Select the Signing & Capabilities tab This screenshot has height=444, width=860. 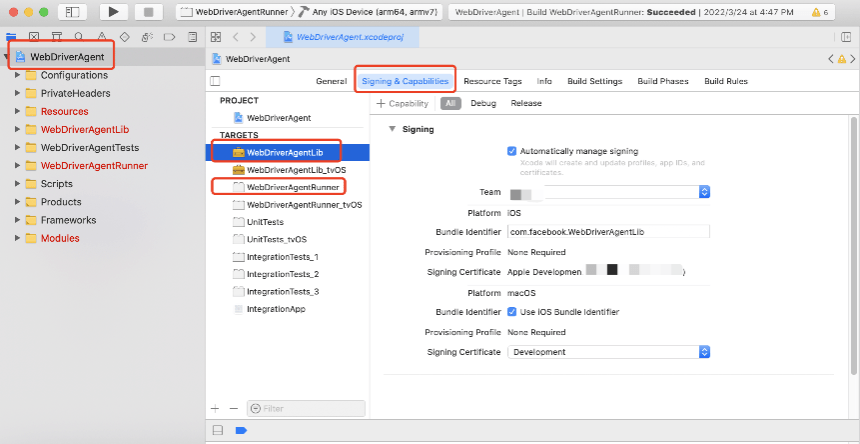(x=405, y=81)
